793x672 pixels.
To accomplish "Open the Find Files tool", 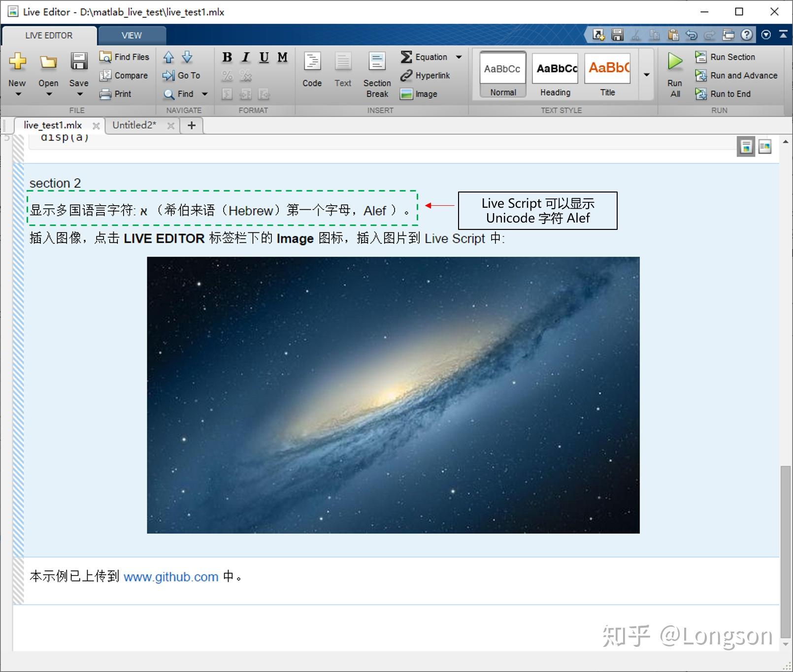I will click(x=124, y=57).
